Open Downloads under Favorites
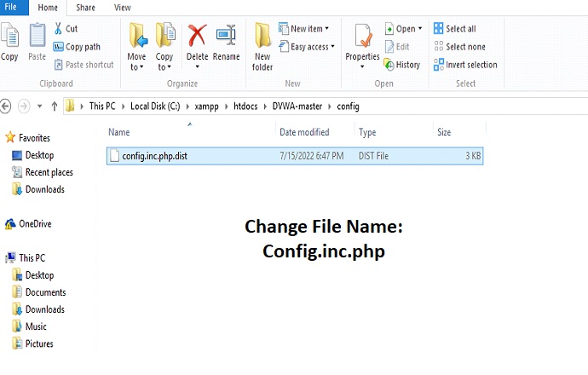Viewport: 588px width, 375px height. (38, 189)
